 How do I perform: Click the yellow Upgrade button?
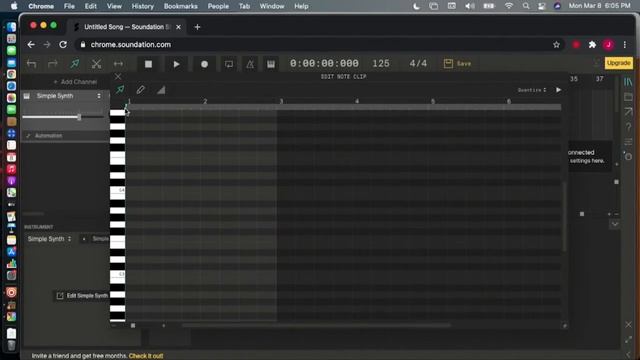[618, 63]
